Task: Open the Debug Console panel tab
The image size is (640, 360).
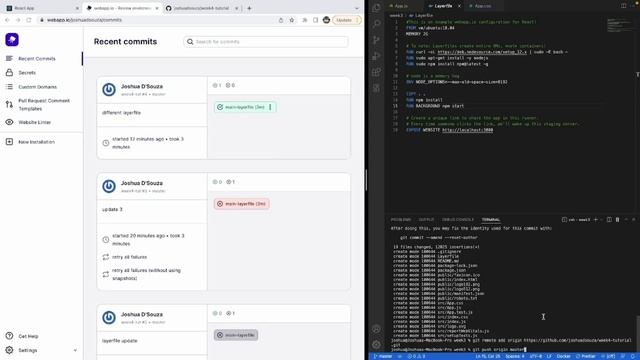Action: click(458, 220)
